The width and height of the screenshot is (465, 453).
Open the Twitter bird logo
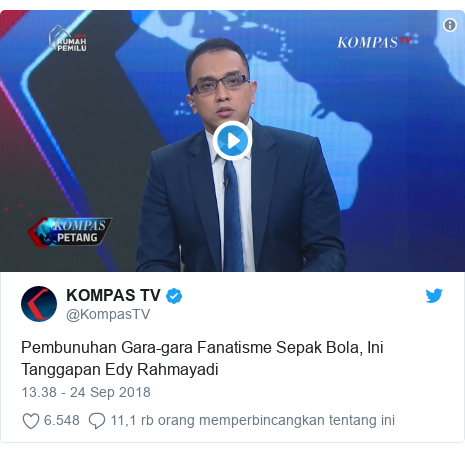(434, 296)
